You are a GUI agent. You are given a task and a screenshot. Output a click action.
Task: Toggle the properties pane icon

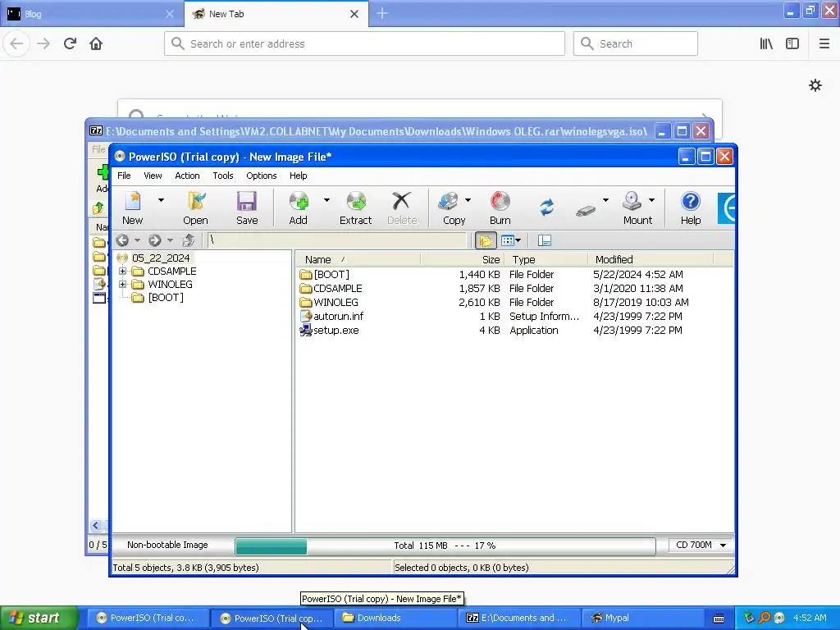click(x=545, y=240)
